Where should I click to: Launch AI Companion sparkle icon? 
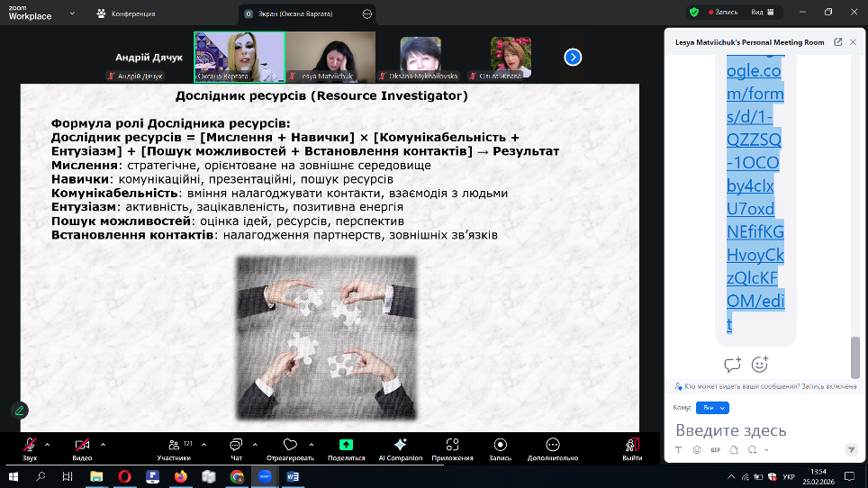pos(401,446)
